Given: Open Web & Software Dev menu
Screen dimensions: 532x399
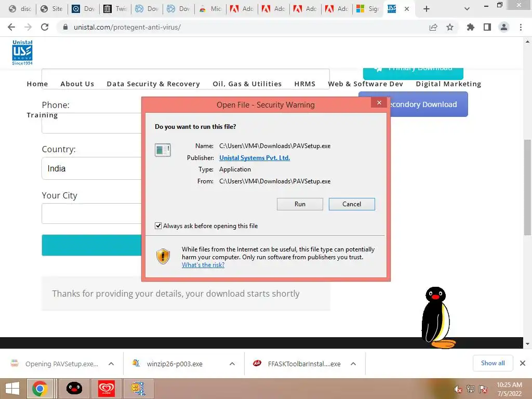Looking at the screenshot, I should (x=365, y=84).
